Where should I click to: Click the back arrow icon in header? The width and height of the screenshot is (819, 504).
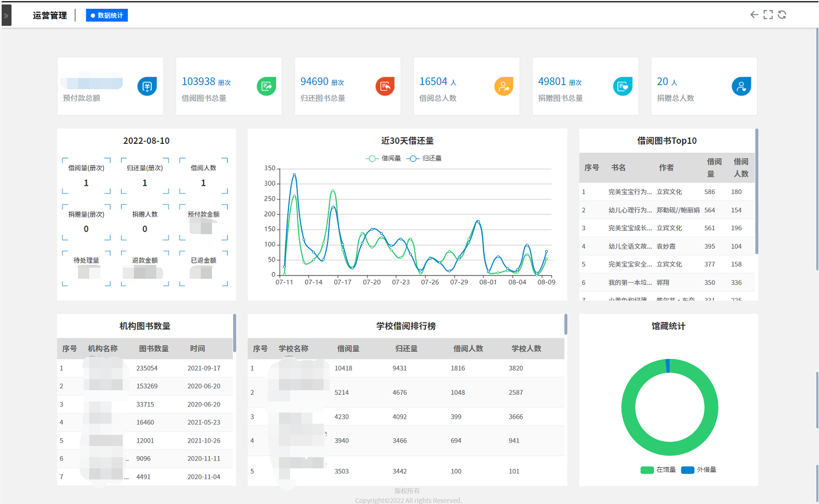(754, 15)
